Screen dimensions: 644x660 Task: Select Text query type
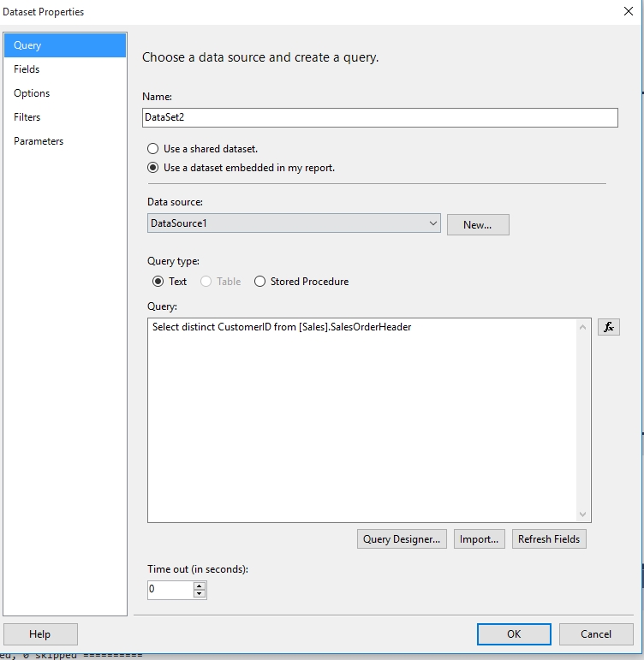158,282
